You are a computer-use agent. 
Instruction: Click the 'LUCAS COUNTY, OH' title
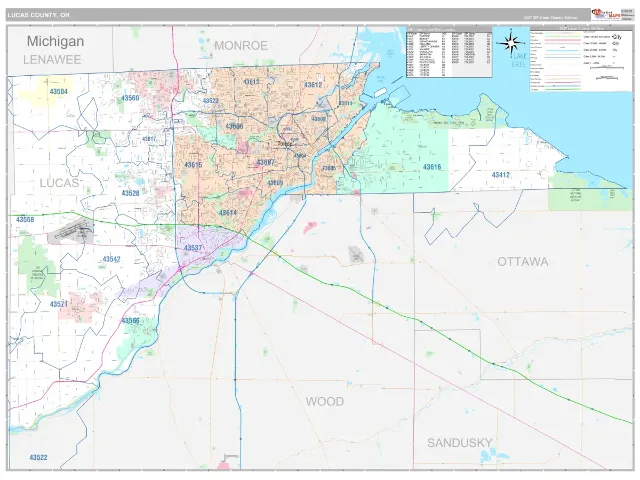(x=39, y=15)
